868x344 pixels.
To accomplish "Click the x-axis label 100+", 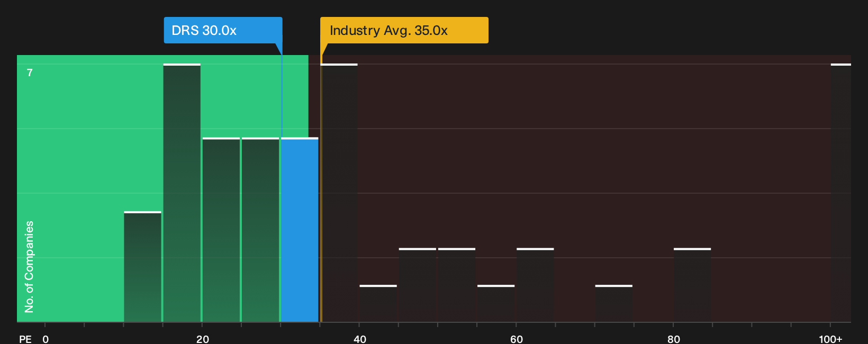I will (830, 339).
